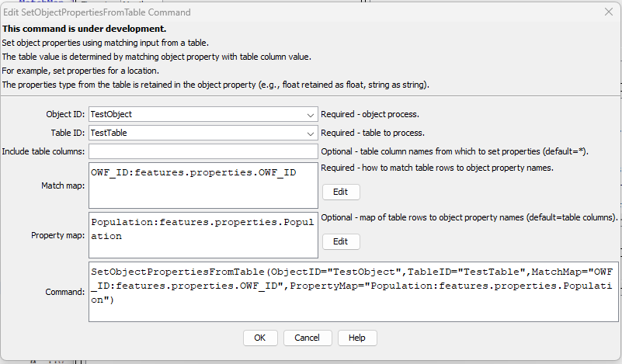This screenshot has height=364, width=622.
Task: Click the "Required - table to process." note
Action: pos(373,133)
